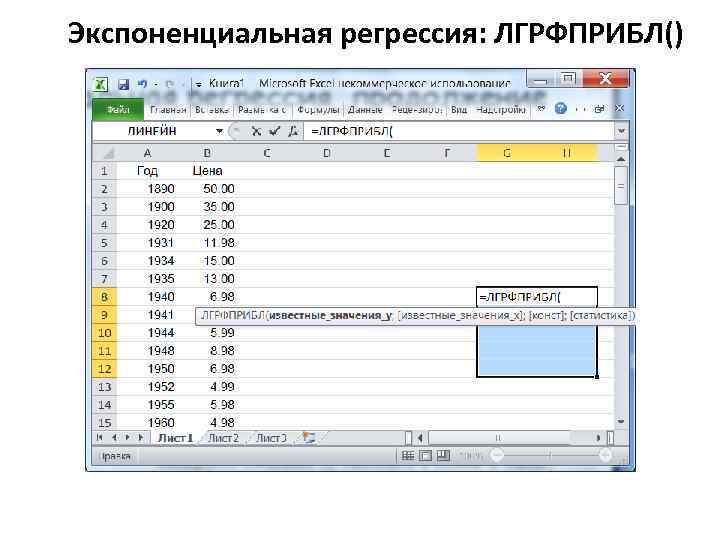
Task: Click the Redo icon in quick access toolbar
Action: click(x=169, y=84)
